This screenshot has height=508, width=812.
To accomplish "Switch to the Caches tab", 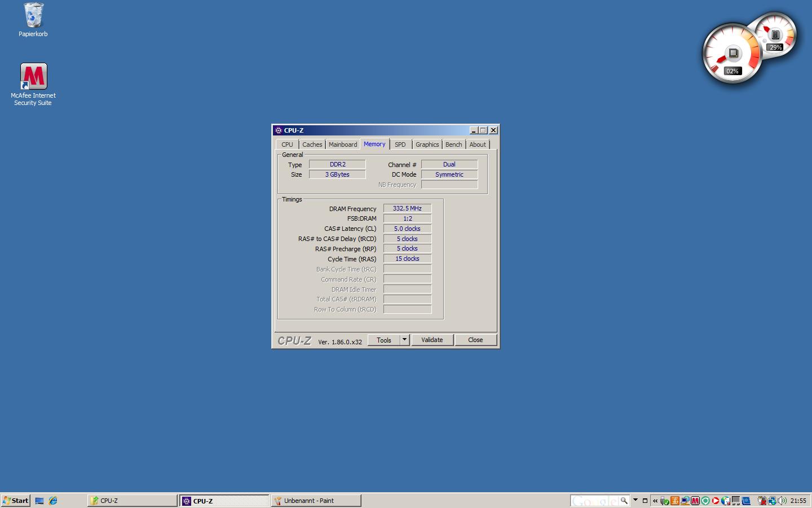I will [x=312, y=144].
